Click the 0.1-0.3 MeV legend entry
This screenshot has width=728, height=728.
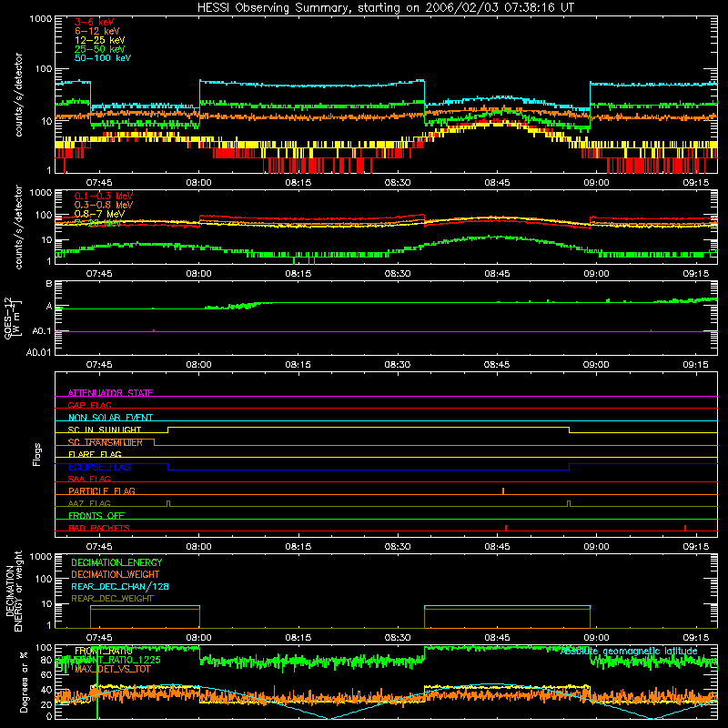pos(104,196)
